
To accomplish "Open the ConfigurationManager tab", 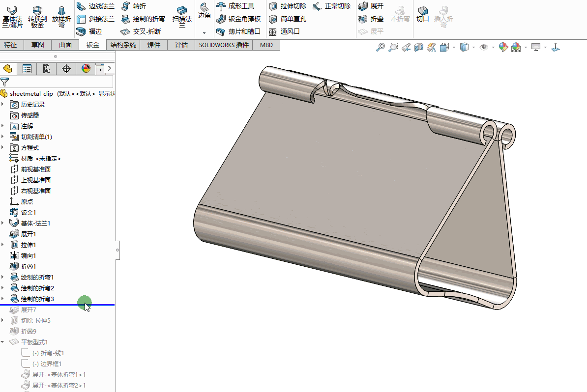I will (46, 69).
